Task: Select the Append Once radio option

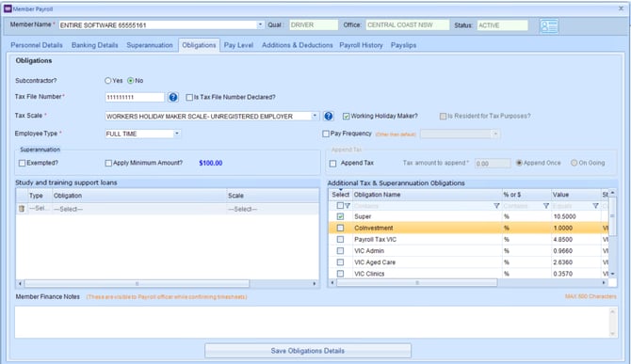Action: 519,163
